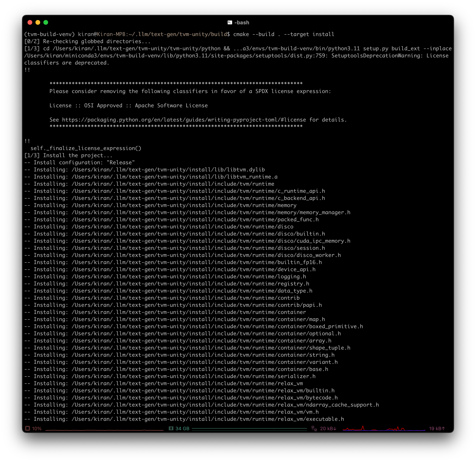Click the disco_worker.h install line

click(183, 255)
